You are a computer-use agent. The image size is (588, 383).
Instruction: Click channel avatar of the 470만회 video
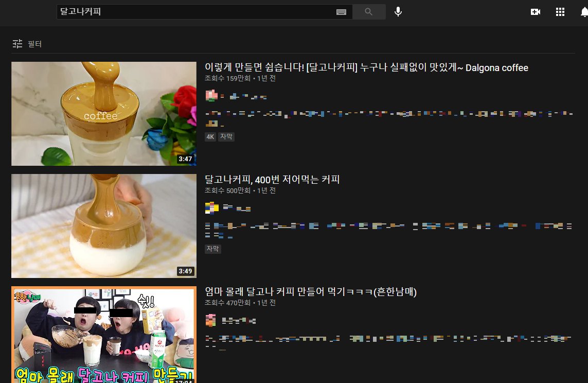[211, 320]
